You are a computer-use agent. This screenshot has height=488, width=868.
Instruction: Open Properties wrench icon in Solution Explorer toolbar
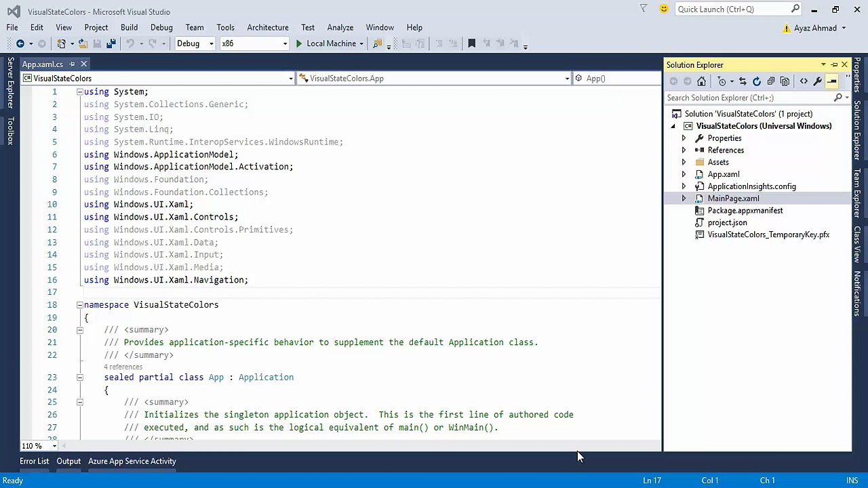[x=818, y=81]
